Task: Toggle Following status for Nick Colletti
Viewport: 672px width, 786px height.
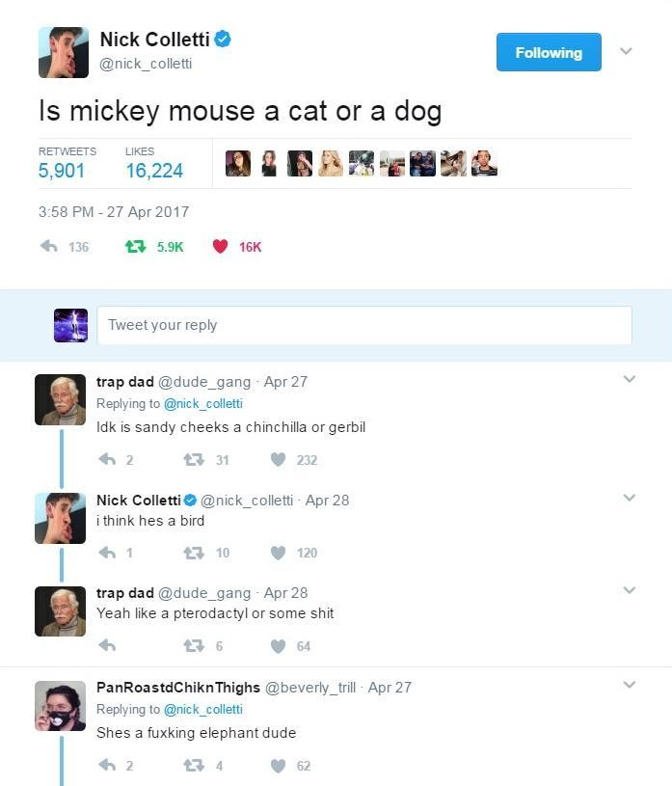Action: coord(548,52)
